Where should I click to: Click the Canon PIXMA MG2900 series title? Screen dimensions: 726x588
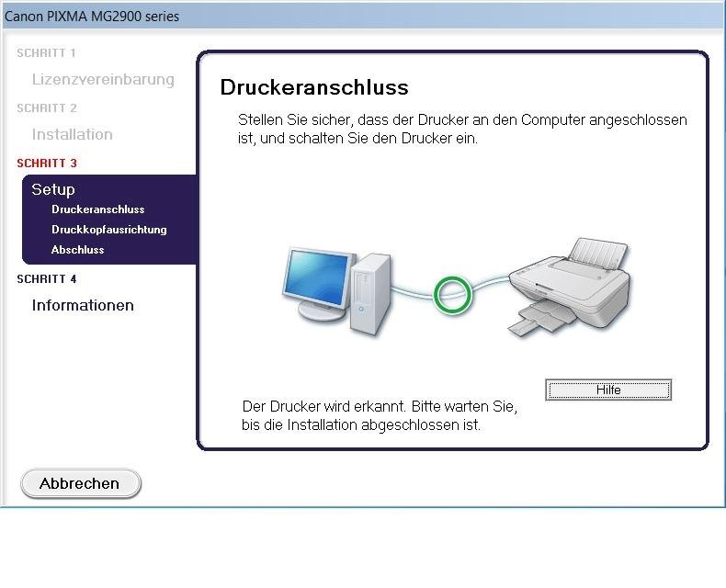[92, 17]
